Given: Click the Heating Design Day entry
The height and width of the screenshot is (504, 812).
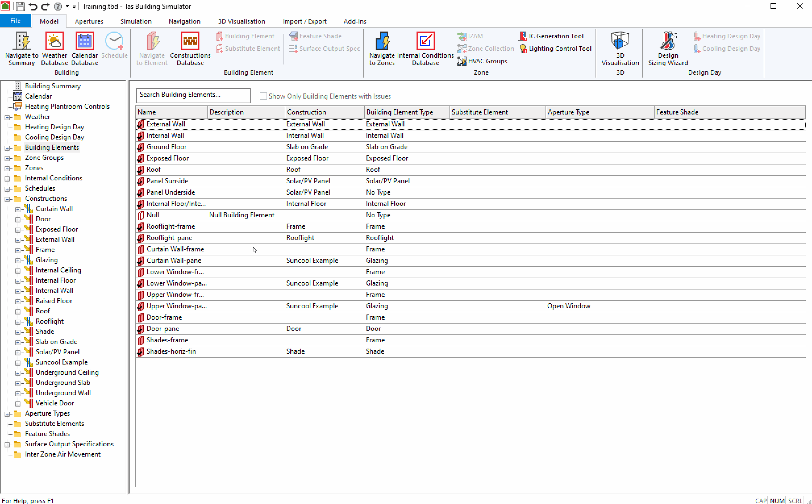Looking at the screenshot, I should pyautogui.click(x=55, y=127).
